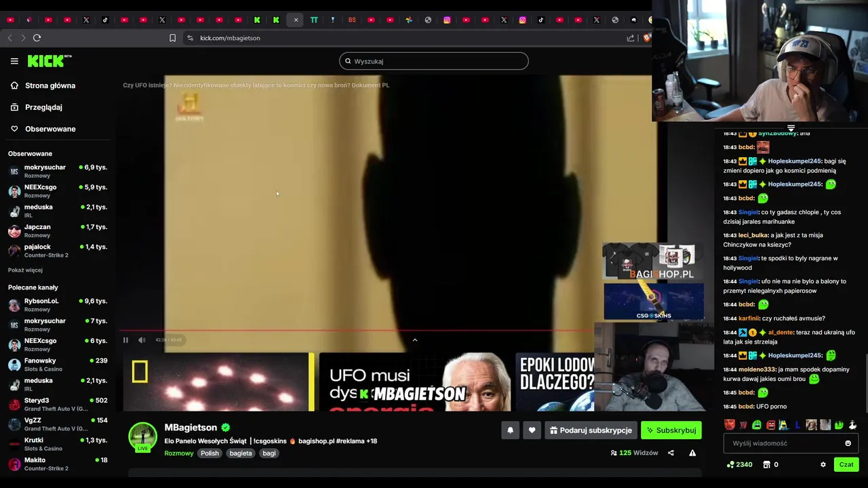Click the chat username leci_bulka
The height and width of the screenshot is (488, 868).
tap(753, 235)
